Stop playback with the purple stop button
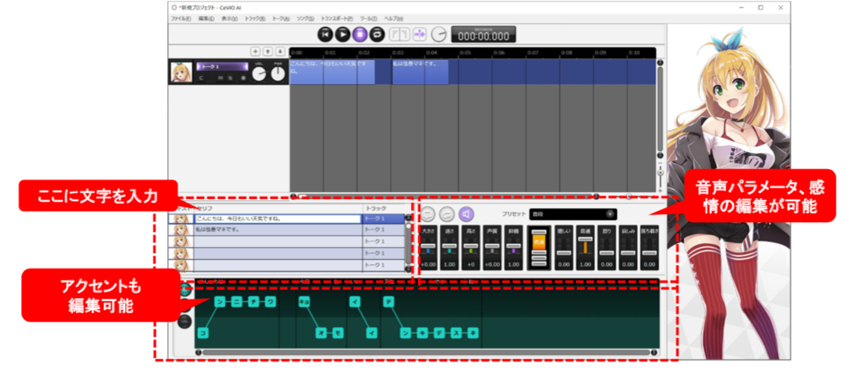This screenshot has width=868, height=376. pos(360,35)
